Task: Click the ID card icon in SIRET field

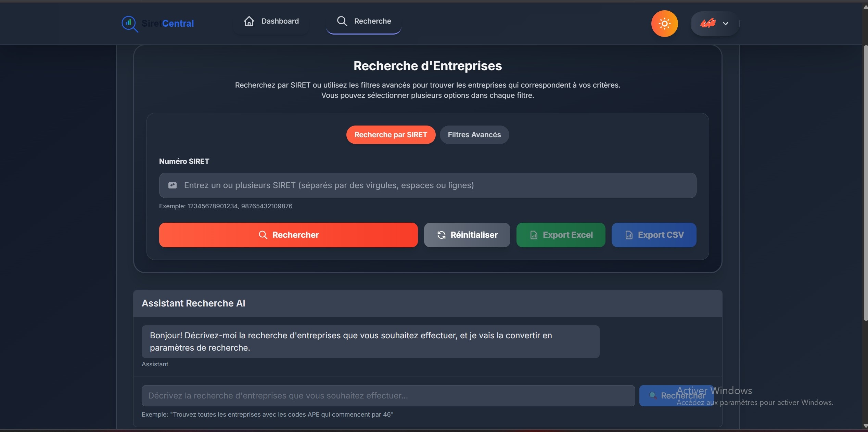Action: (173, 185)
